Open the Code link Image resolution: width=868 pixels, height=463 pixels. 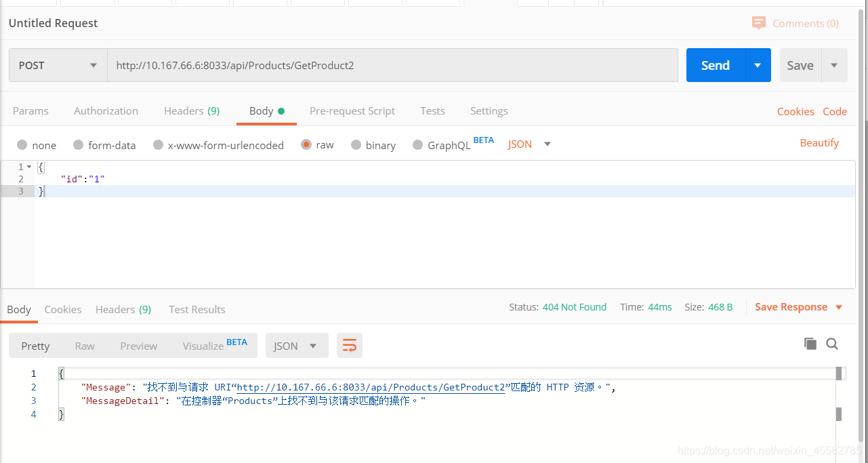(x=835, y=112)
